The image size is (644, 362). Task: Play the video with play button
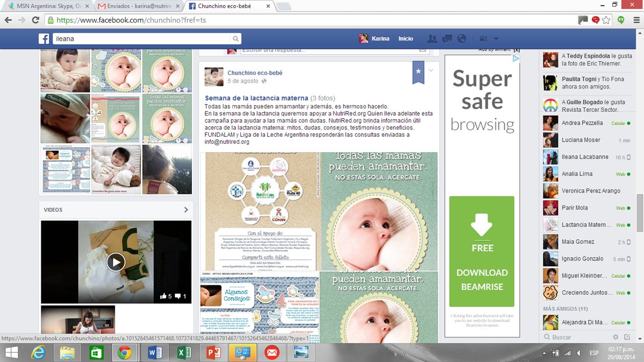(x=116, y=262)
